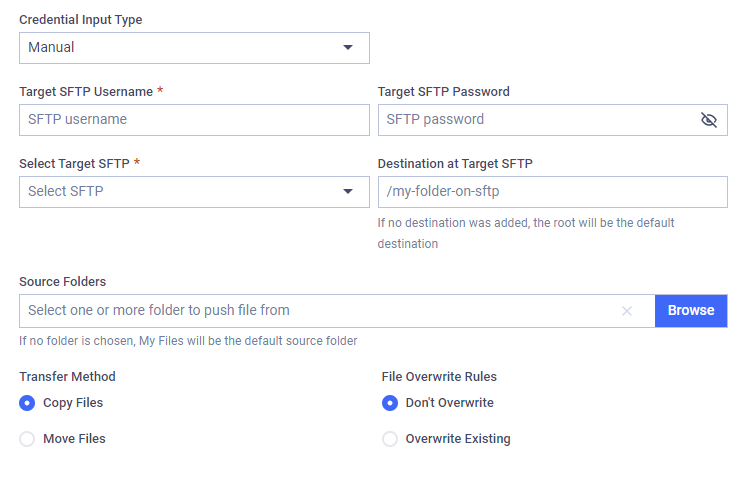Screen dimensions: 743x479
Task: Select Don't Overwrite rule
Action: 390,403
